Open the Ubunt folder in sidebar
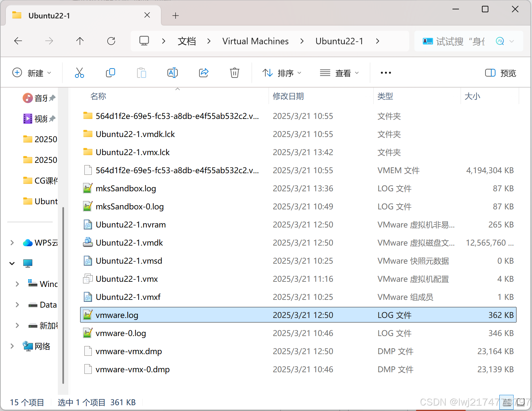 [40, 201]
